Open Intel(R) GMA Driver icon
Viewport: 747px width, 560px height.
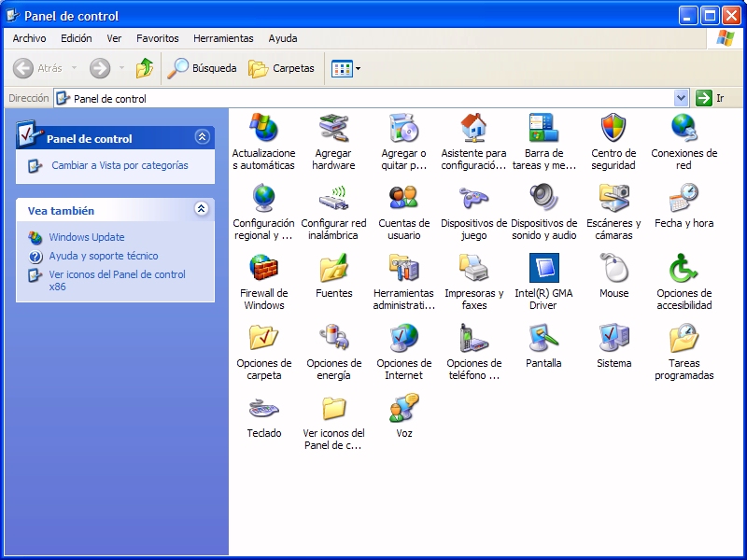click(x=543, y=268)
